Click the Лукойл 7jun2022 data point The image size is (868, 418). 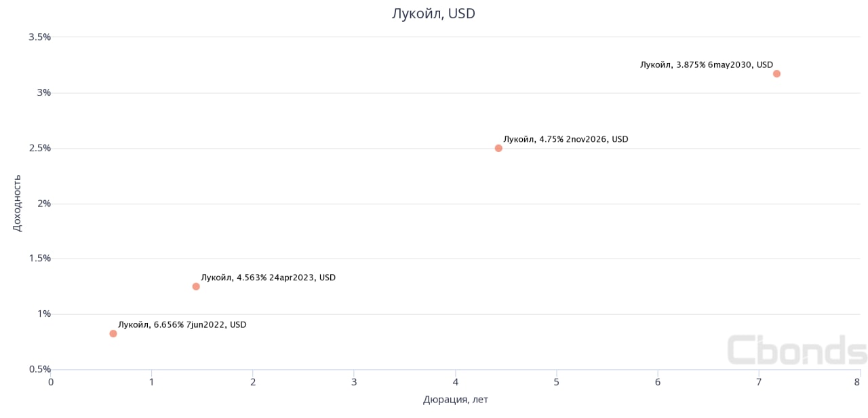(x=113, y=333)
